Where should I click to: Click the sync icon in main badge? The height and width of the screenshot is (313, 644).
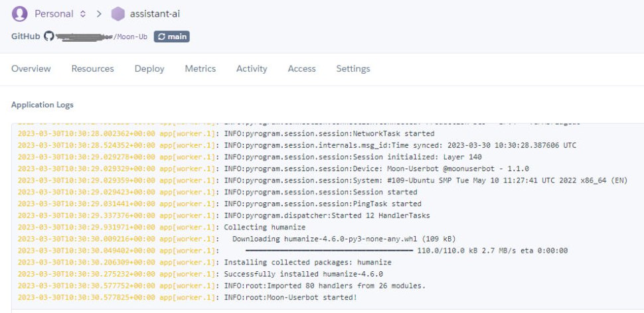161,37
